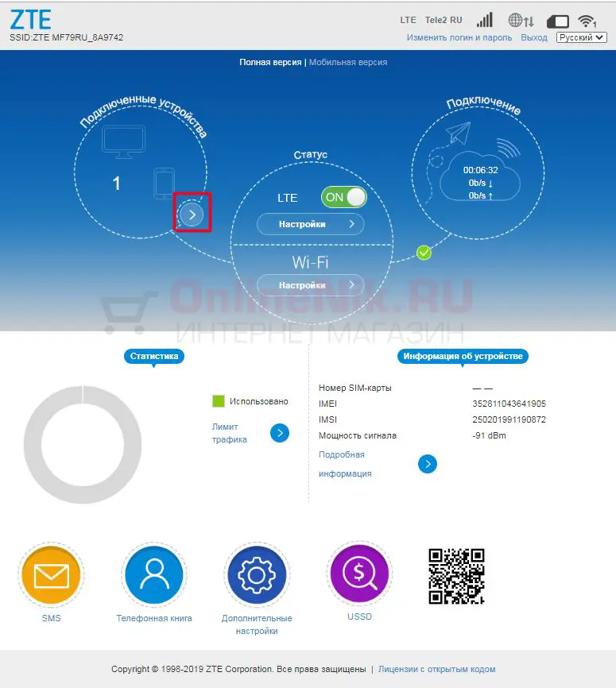Switch to Мобильная версия
616x688 pixels.
point(348,62)
